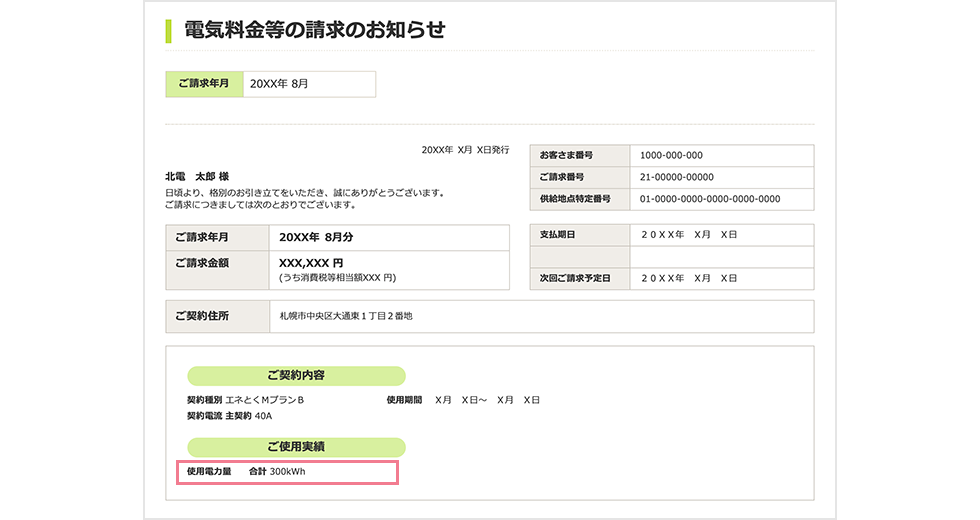Click the customer name 北電 太郎 様

point(197,177)
